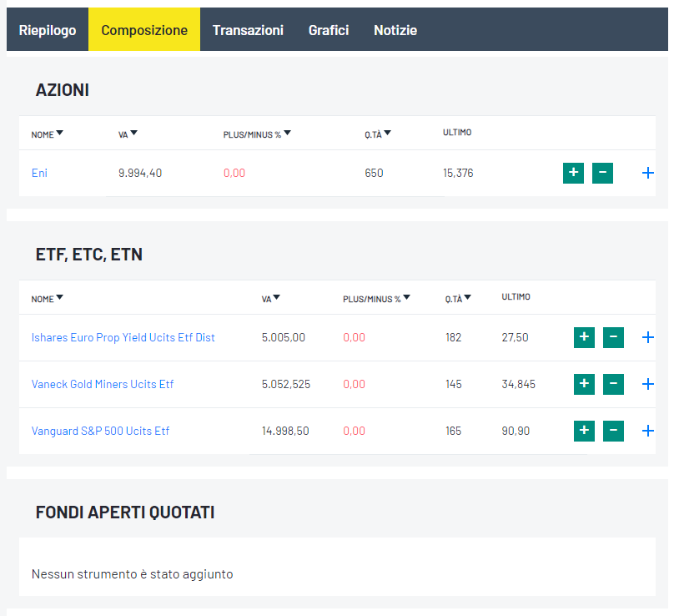This screenshot has height=616, width=674.
Task: Switch to the Transazioni tab
Action: point(248,30)
